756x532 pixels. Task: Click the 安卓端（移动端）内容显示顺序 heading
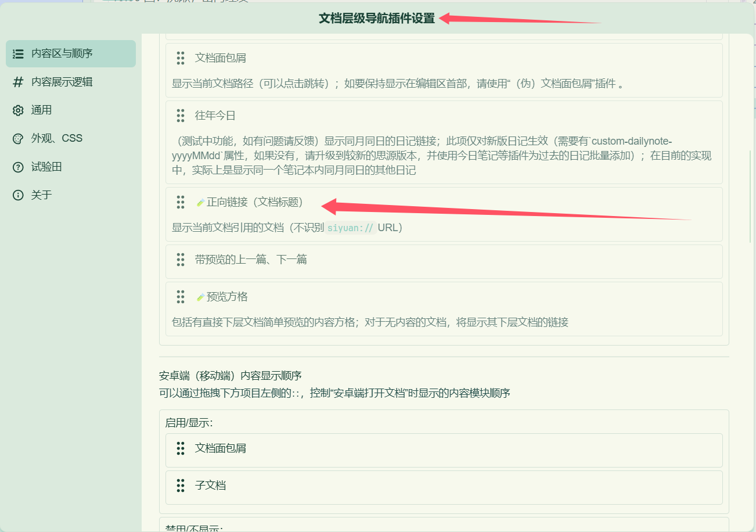tap(231, 375)
